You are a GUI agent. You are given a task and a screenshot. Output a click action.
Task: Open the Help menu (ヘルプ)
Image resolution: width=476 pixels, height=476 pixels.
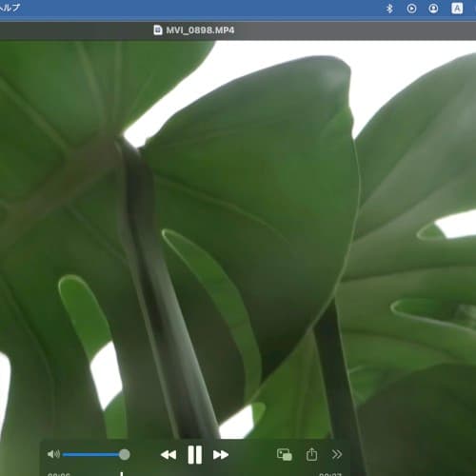tap(10, 8)
